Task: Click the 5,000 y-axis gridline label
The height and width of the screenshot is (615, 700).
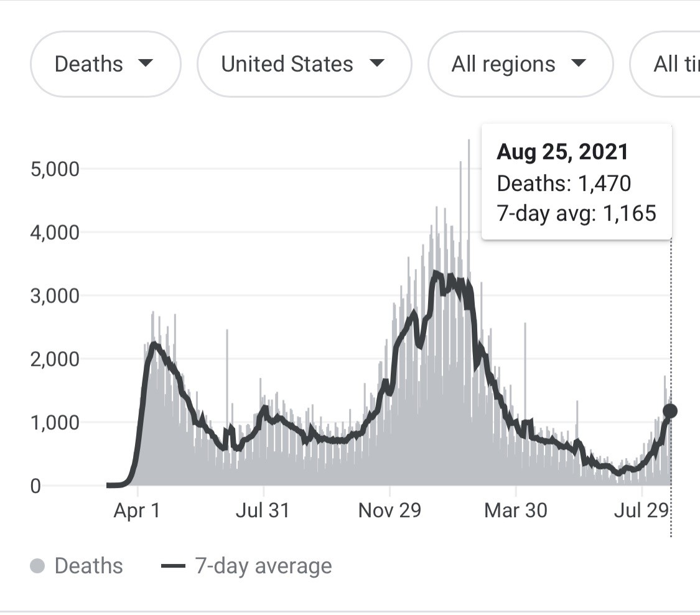Action: point(55,169)
